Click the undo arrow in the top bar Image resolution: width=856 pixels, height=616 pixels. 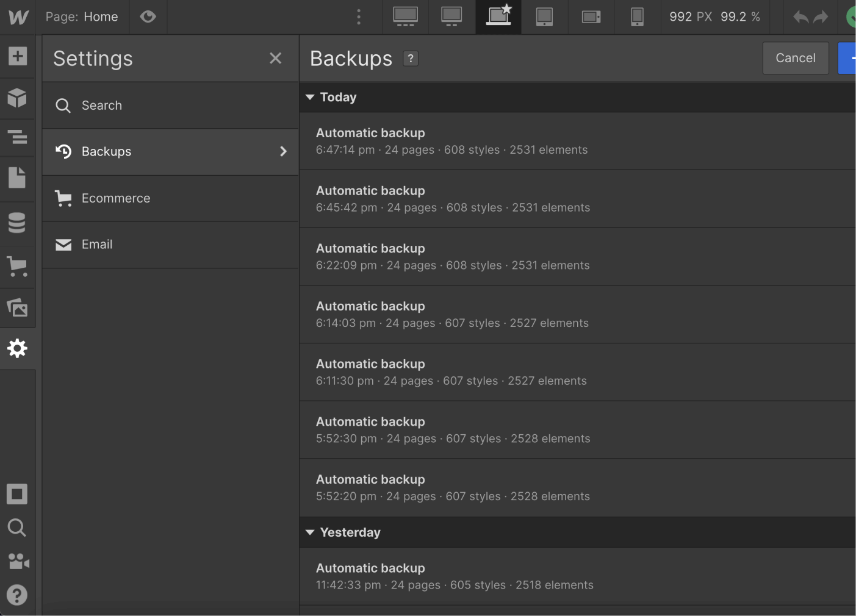[x=800, y=16]
